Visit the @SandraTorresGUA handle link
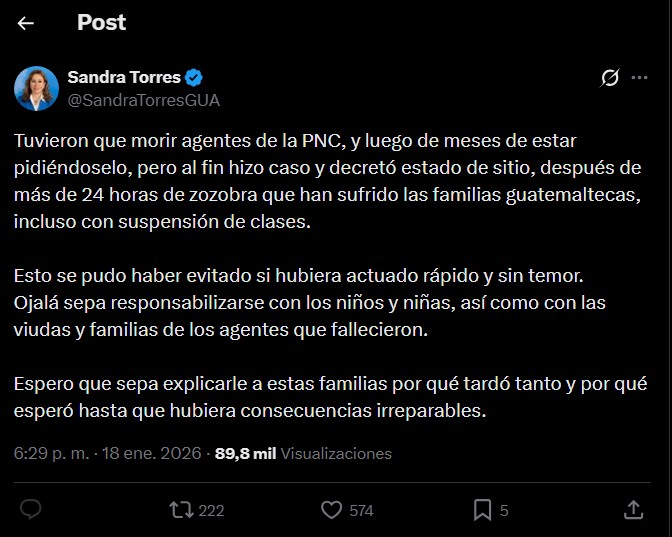The height and width of the screenshot is (537, 672). click(x=143, y=100)
